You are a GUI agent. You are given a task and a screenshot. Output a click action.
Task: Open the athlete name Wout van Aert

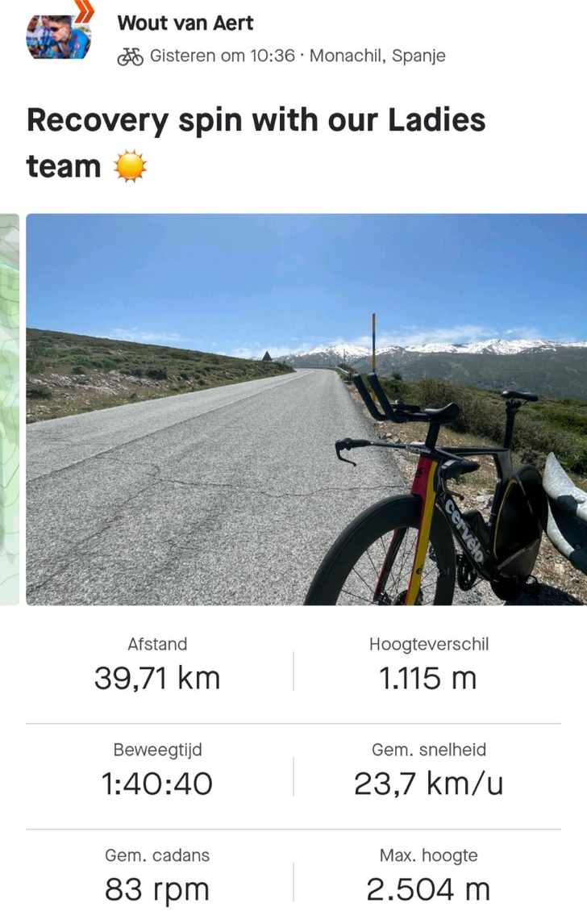coord(185,23)
